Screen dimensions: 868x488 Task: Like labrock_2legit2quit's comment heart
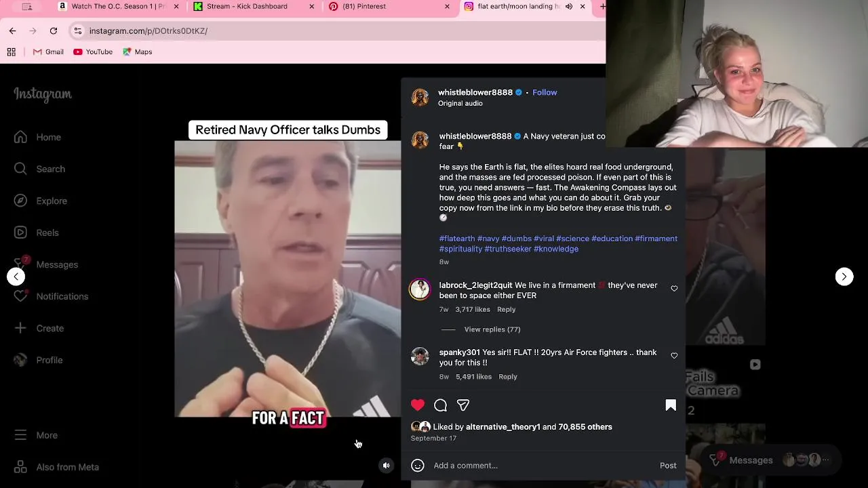[x=674, y=289]
